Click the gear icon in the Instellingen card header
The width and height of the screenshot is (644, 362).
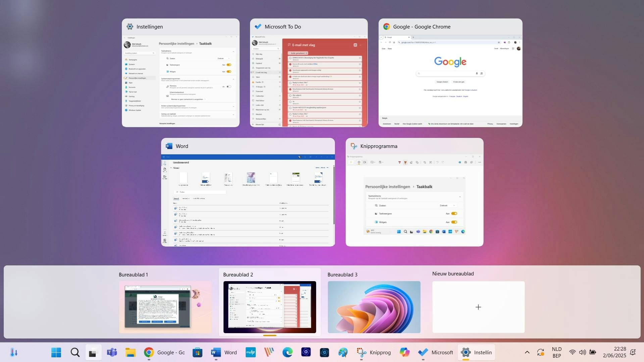pyautogui.click(x=130, y=27)
